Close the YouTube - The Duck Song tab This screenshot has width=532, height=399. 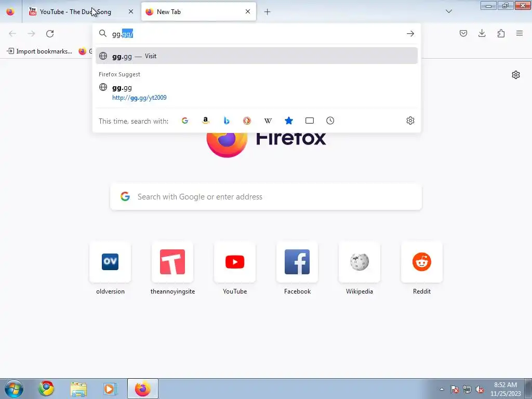click(130, 11)
